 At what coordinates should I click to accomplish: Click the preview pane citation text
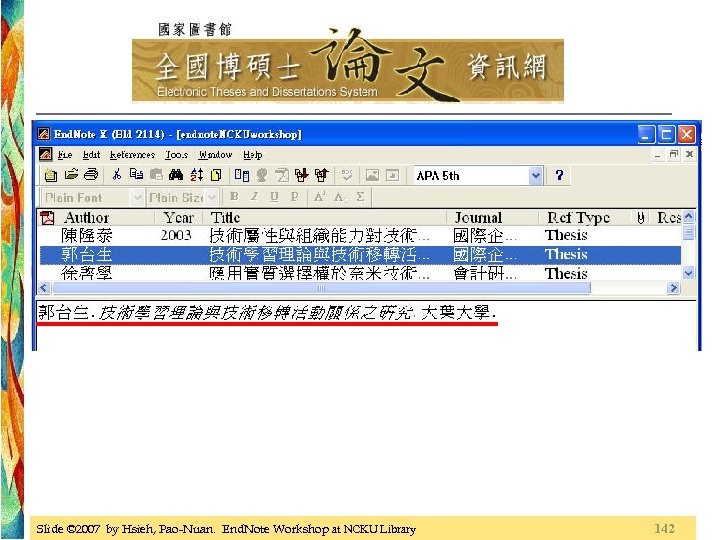pyautogui.click(x=267, y=313)
